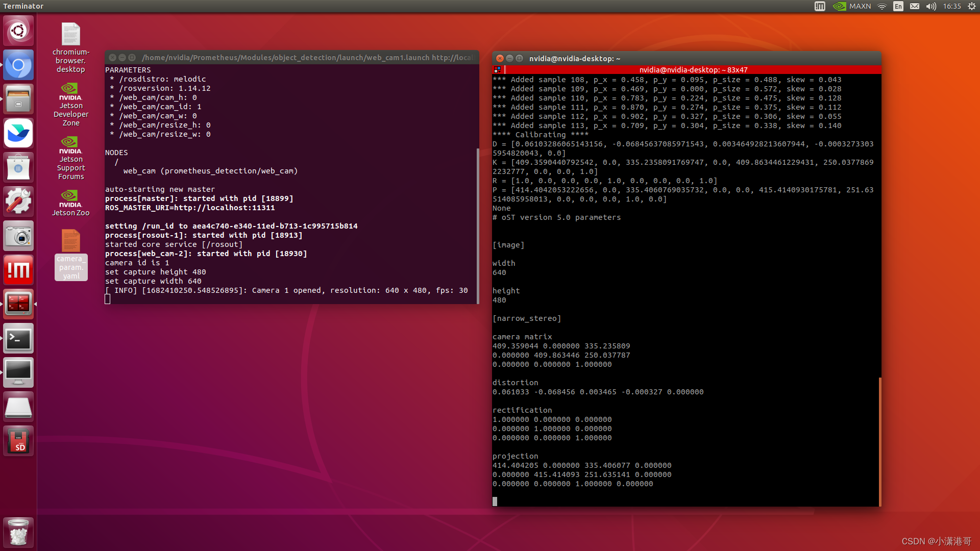This screenshot has height=551, width=980.
Task: Open NVIDIA MAXN power mode indicator
Action: [x=852, y=6]
